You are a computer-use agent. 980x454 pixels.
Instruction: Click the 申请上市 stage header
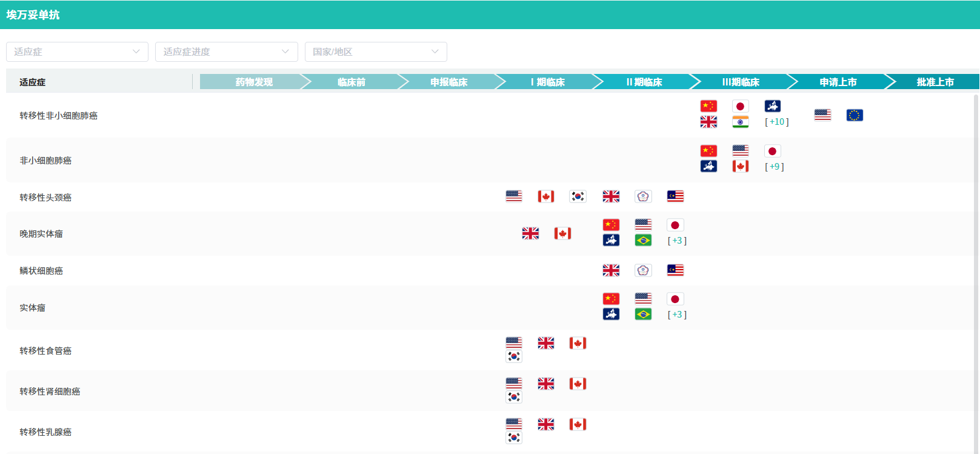point(838,82)
